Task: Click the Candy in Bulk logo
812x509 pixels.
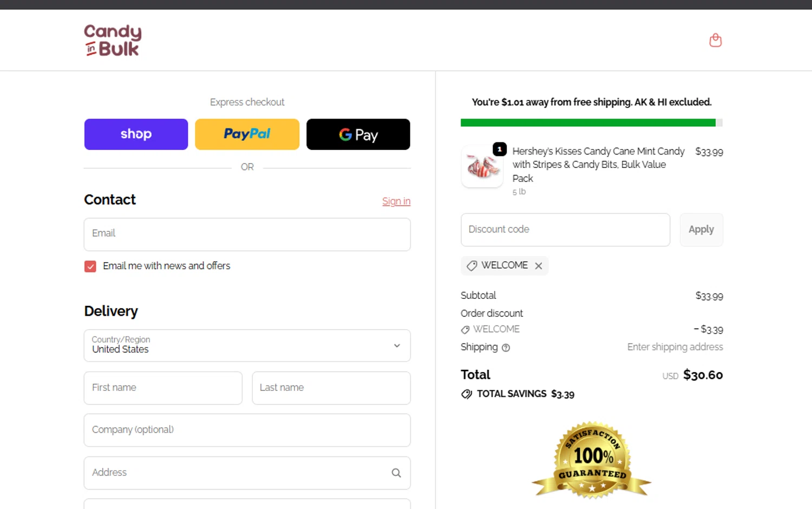Action: (x=113, y=41)
